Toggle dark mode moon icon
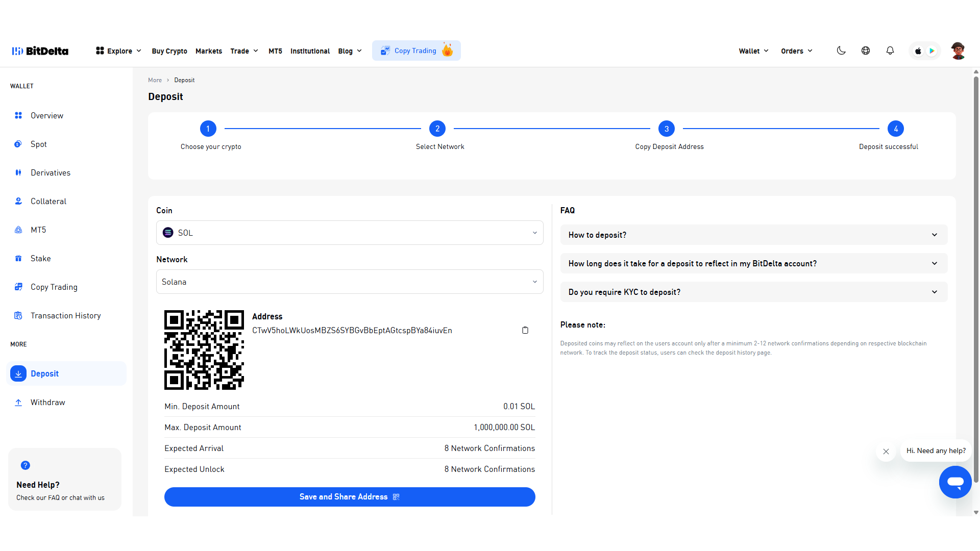 [x=841, y=51]
